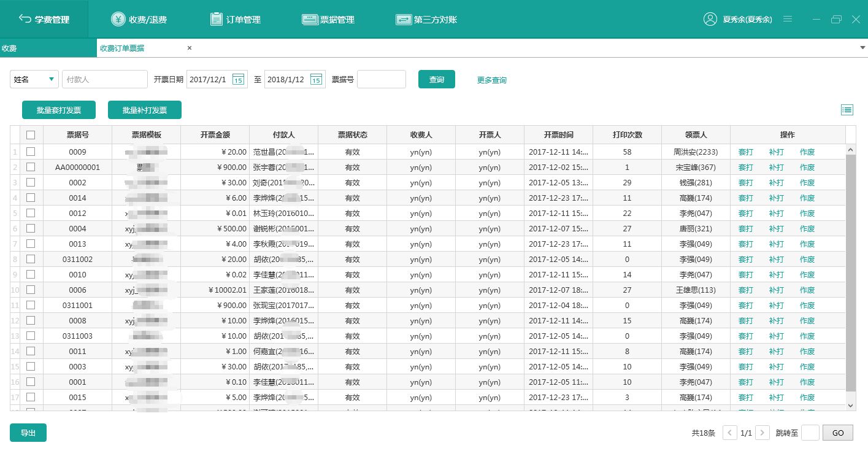Open end date calendar picker

tap(316, 79)
